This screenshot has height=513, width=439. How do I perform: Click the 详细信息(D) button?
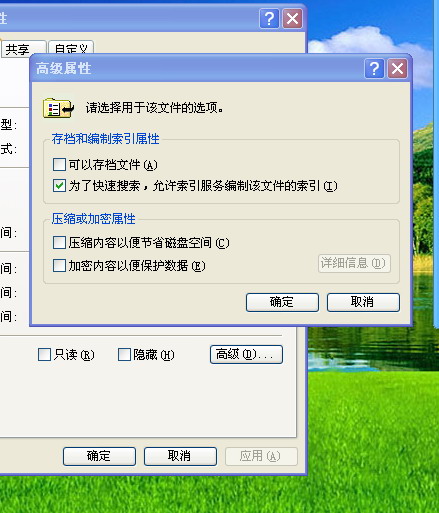354,263
